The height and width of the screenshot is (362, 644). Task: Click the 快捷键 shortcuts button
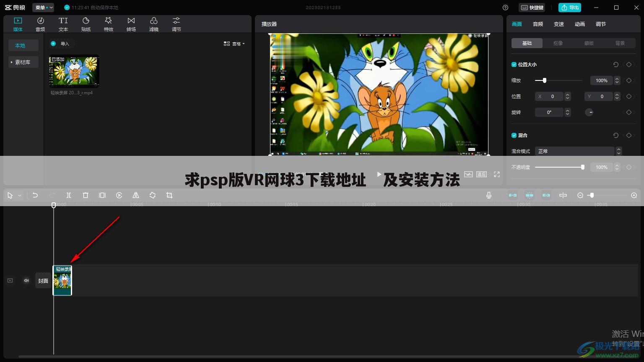532,8
